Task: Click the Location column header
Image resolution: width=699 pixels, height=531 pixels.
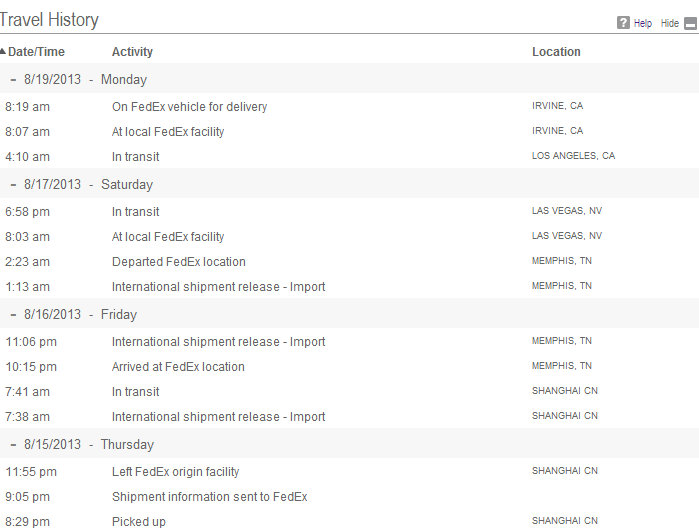Action: [556, 52]
